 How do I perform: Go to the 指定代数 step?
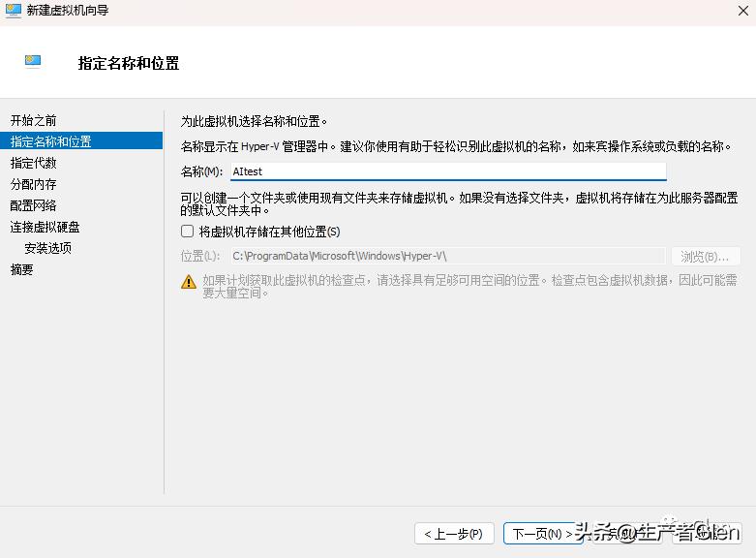33,163
